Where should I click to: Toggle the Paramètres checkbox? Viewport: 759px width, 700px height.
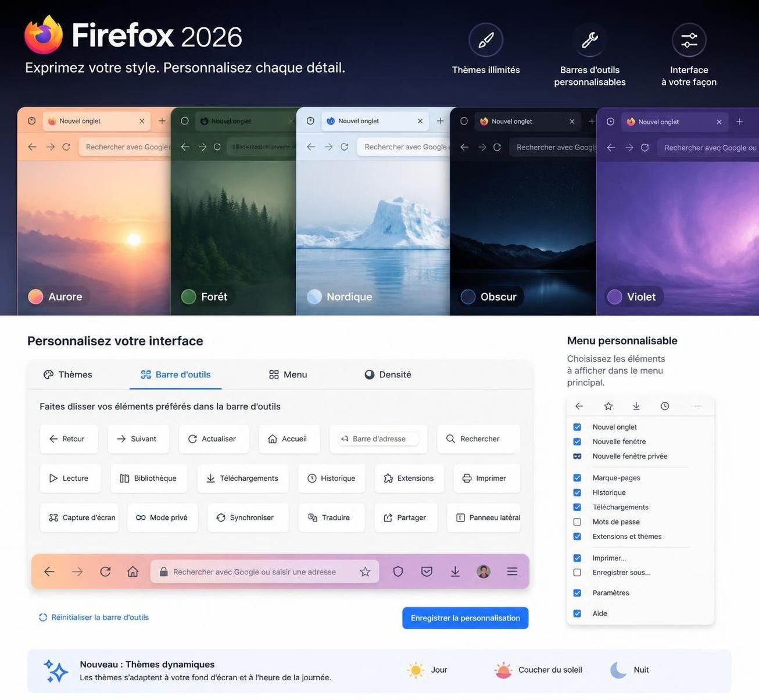tap(577, 593)
